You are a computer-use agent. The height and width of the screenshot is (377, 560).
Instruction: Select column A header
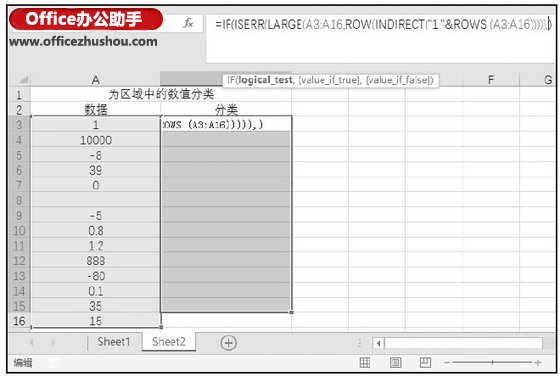[95, 79]
